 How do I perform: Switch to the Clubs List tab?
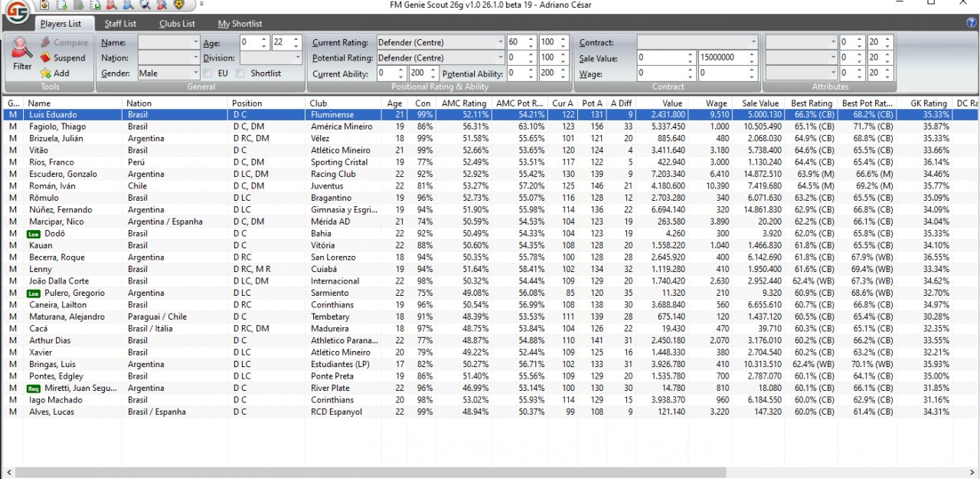point(177,24)
